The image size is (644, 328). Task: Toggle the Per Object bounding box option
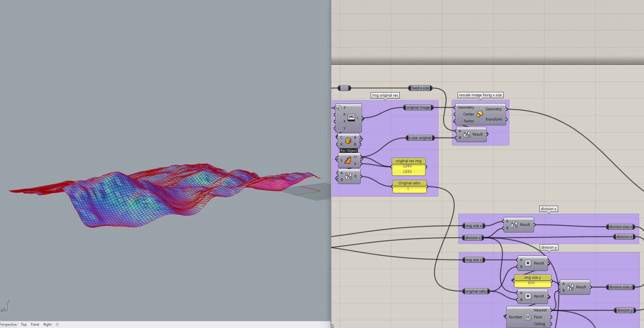pyautogui.click(x=348, y=151)
